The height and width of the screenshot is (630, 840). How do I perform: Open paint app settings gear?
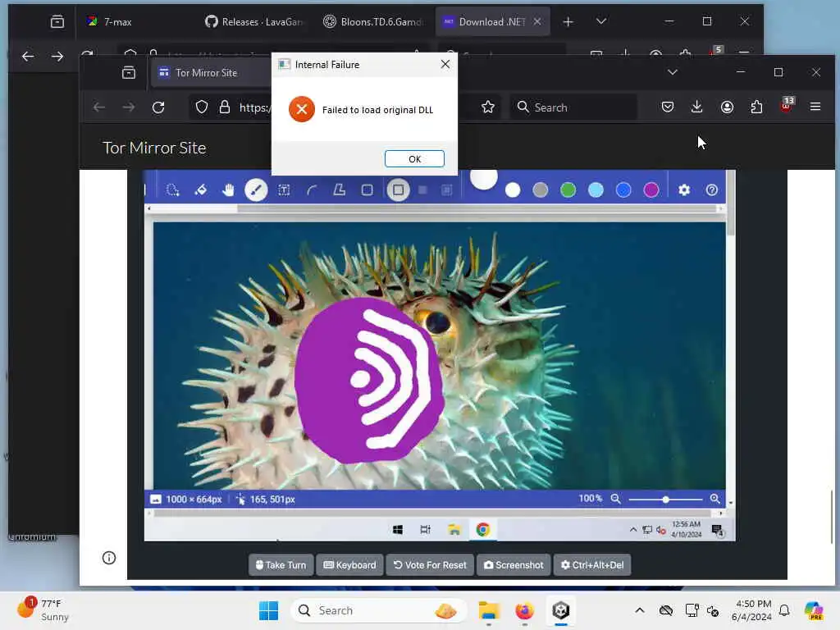coord(684,189)
